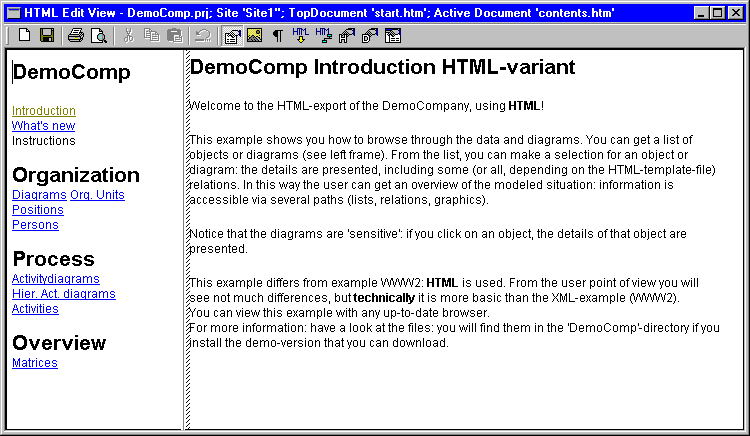Open the window system menu icon
This screenshot has height=436, width=750.
[14, 13]
